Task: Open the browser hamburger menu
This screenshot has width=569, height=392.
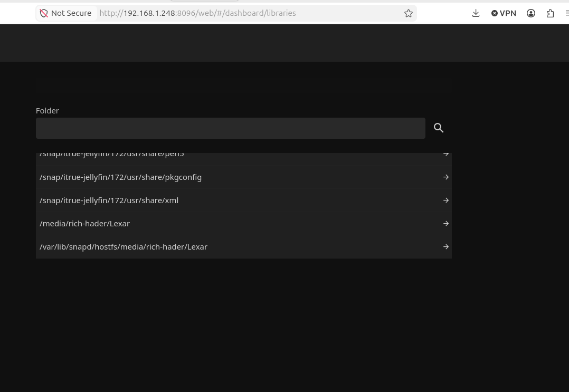Action: (x=566, y=13)
